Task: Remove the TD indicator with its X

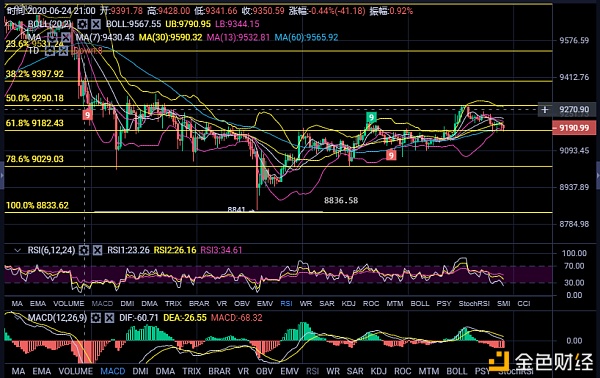Action: pyautogui.click(x=63, y=51)
